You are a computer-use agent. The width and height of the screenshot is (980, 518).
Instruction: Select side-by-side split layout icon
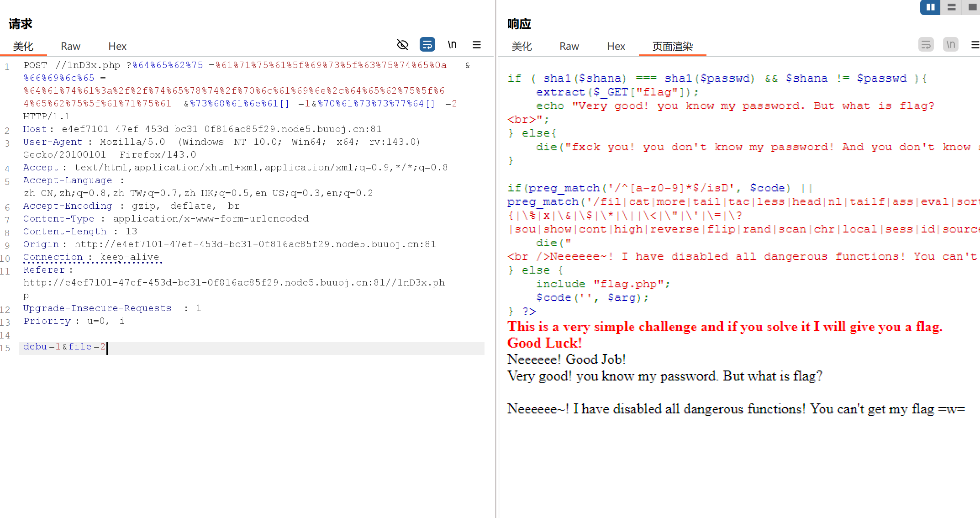click(x=930, y=7)
